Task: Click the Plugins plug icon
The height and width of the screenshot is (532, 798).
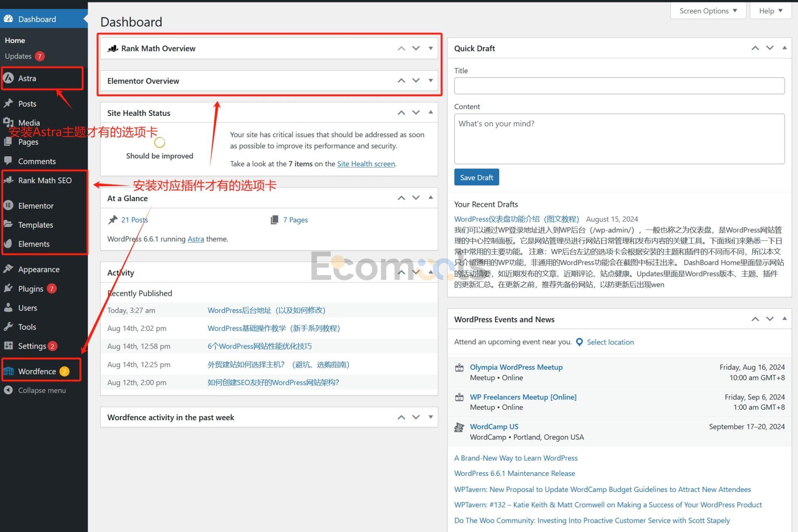Action: click(x=8, y=288)
